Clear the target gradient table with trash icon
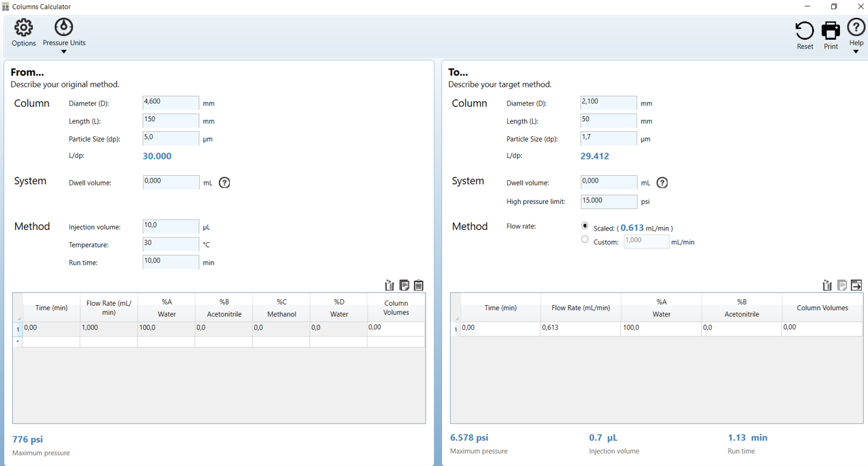 [827, 285]
